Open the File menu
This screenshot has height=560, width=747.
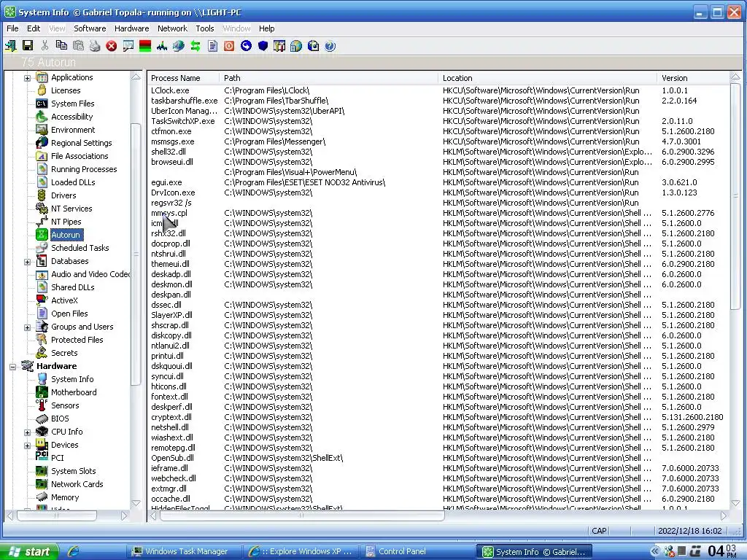[12, 28]
